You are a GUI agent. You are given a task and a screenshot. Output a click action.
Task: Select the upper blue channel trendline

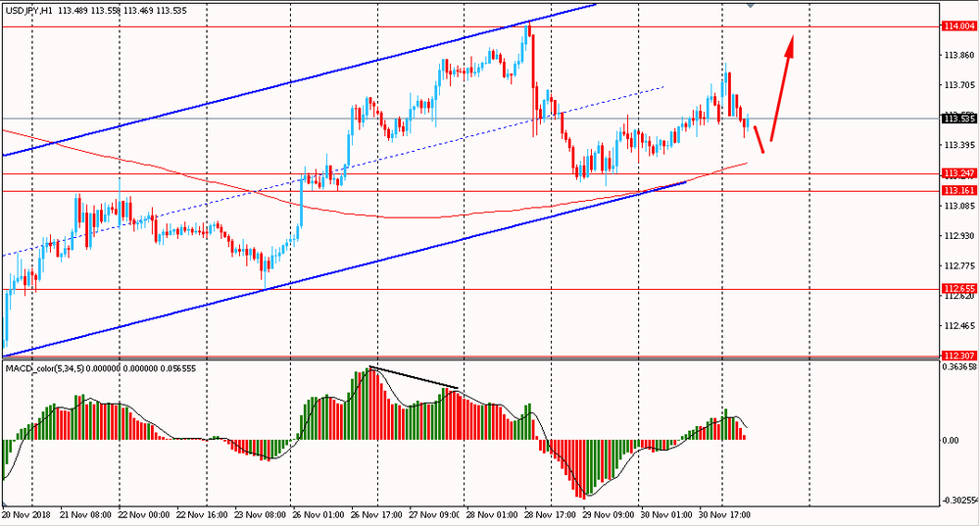[300, 79]
